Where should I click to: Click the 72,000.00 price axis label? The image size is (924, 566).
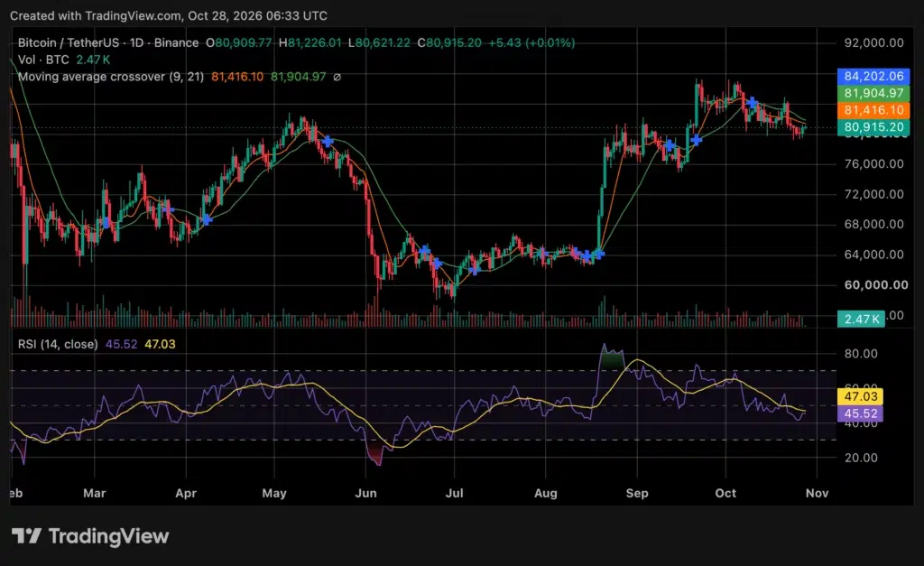pyautogui.click(x=873, y=194)
